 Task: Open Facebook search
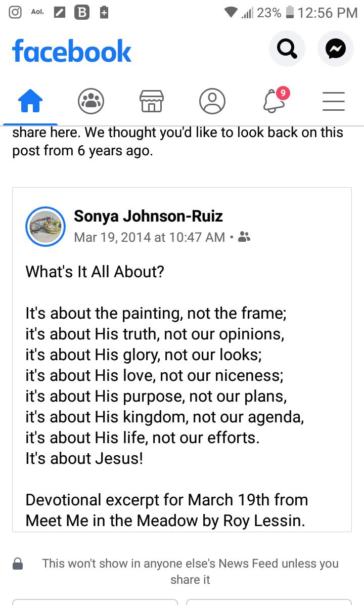287,49
